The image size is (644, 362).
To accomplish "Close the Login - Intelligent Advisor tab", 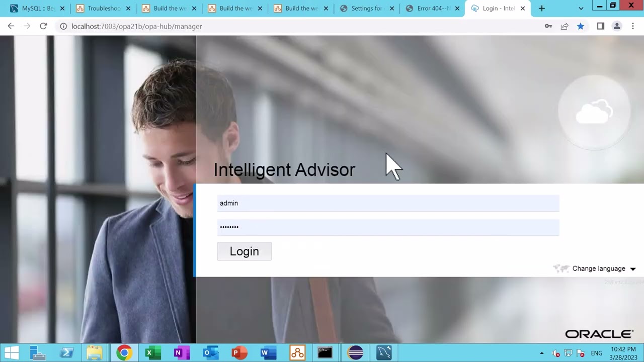I will click(522, 9).
